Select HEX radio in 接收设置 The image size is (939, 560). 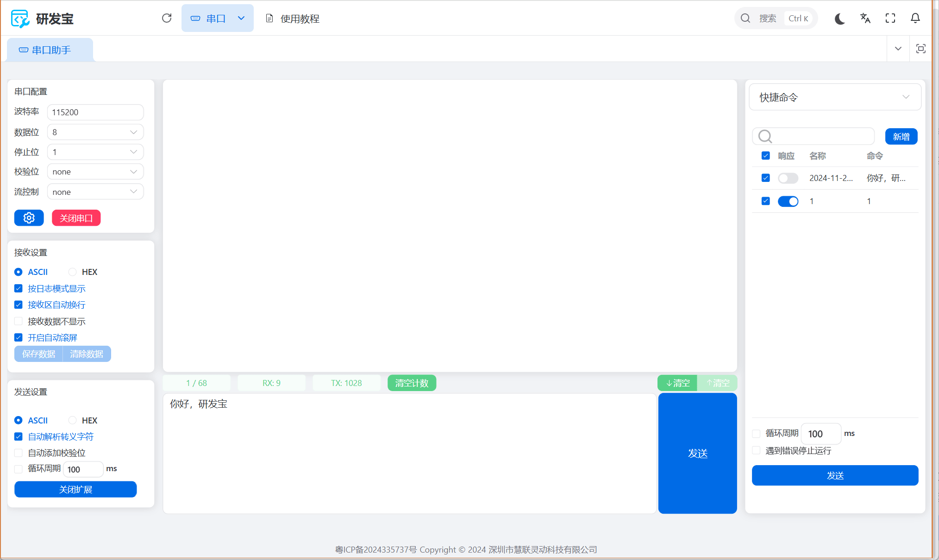click(x=73, y=272)
